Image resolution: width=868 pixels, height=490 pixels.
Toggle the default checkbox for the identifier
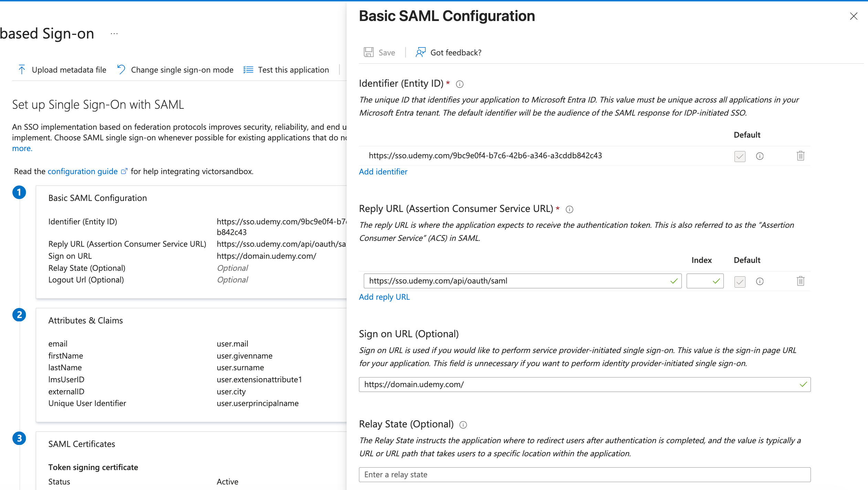pos(740,156)
